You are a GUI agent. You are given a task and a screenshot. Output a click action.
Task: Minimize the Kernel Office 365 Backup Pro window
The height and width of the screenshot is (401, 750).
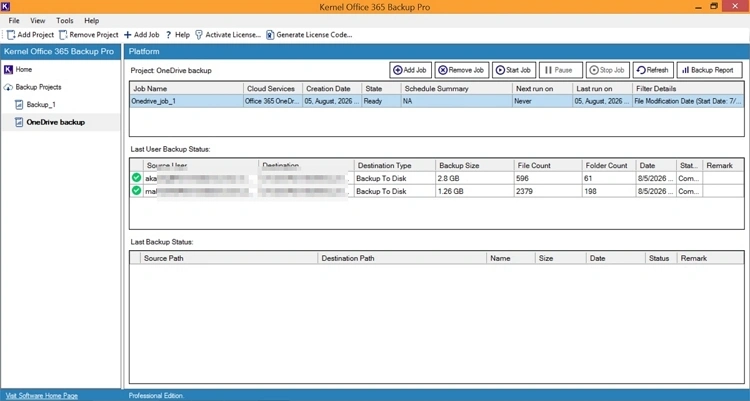[x=699, y=7]
